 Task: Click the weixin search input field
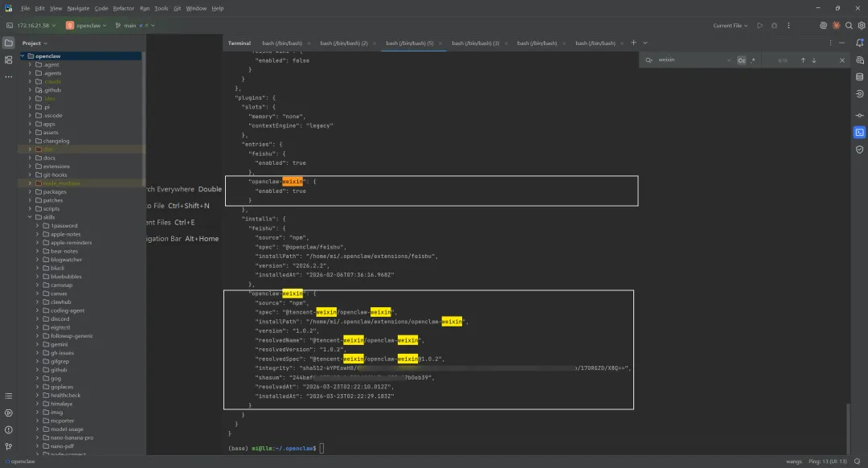click(x=691, y=60)
